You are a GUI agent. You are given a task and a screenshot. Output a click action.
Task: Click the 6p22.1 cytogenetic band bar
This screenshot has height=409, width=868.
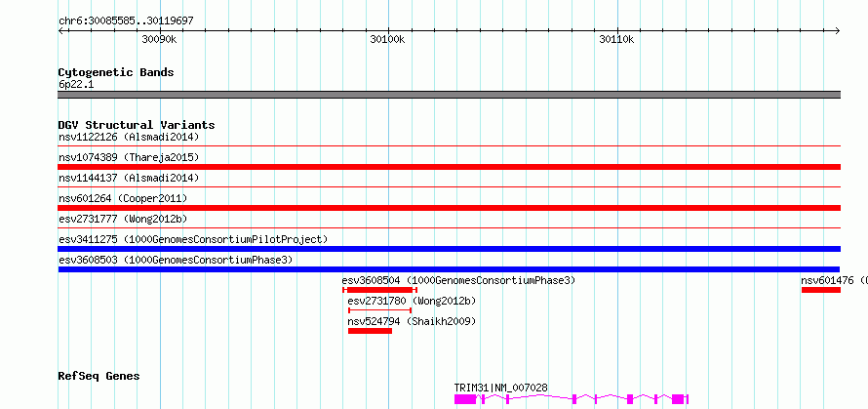tap(450, 95)
